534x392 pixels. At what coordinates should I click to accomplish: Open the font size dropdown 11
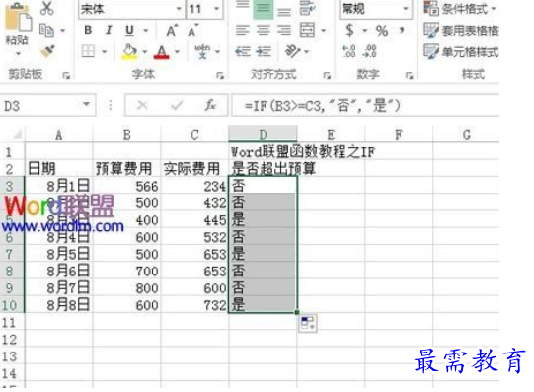(x=216, y=9)
